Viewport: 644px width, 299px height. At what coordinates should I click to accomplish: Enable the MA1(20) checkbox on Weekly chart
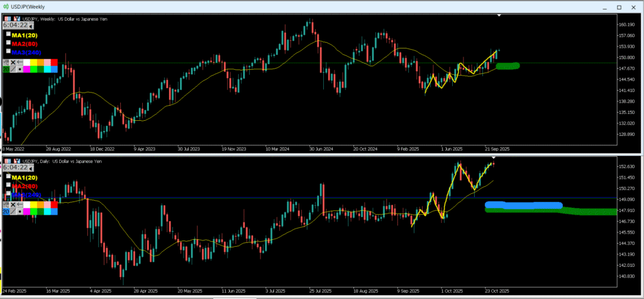tap(8, 35)
